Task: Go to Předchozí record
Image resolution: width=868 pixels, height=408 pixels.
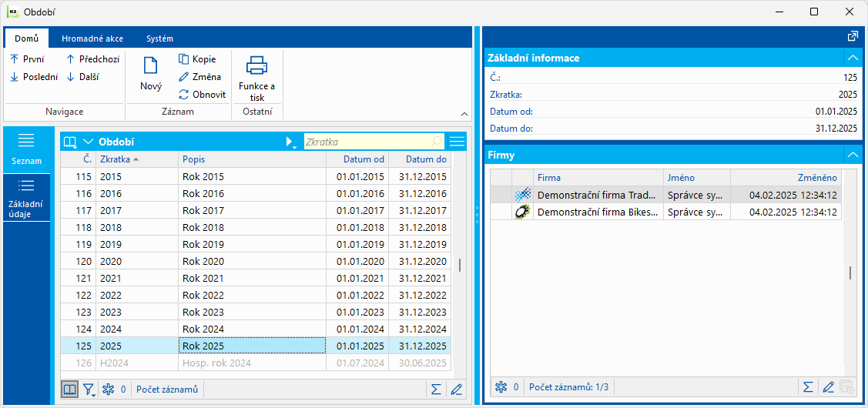Action: (92, 59)
